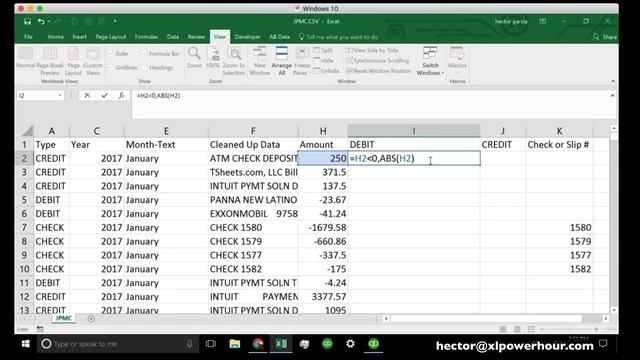
Task: Open the Developer tab
Action: click(x=247, y=37)
